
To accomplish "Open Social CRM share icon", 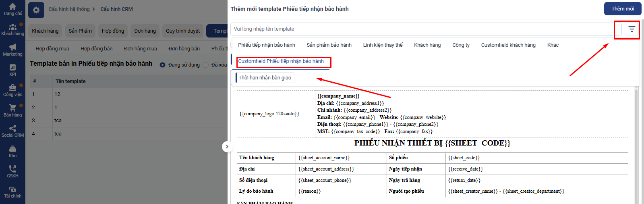I will [x=12, y=129].
